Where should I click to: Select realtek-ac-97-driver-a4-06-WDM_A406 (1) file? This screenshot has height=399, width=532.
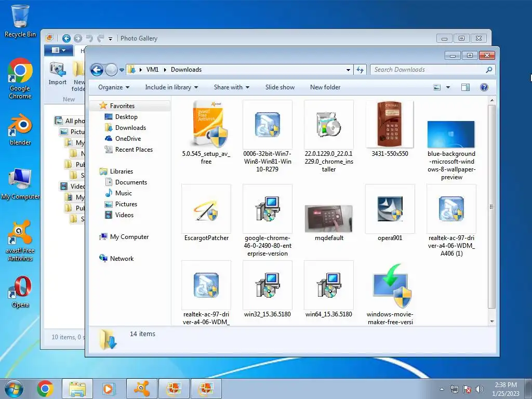(451, 220)
